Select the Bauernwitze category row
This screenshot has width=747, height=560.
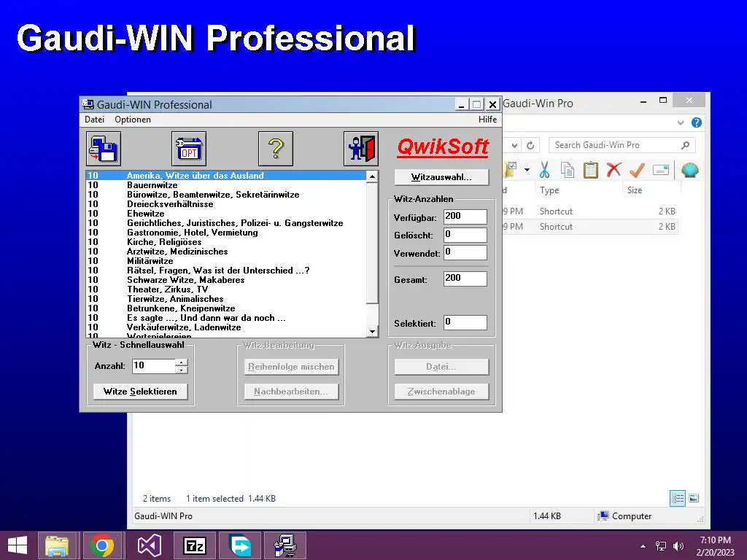pyautogui.click(x=226, y=185)
